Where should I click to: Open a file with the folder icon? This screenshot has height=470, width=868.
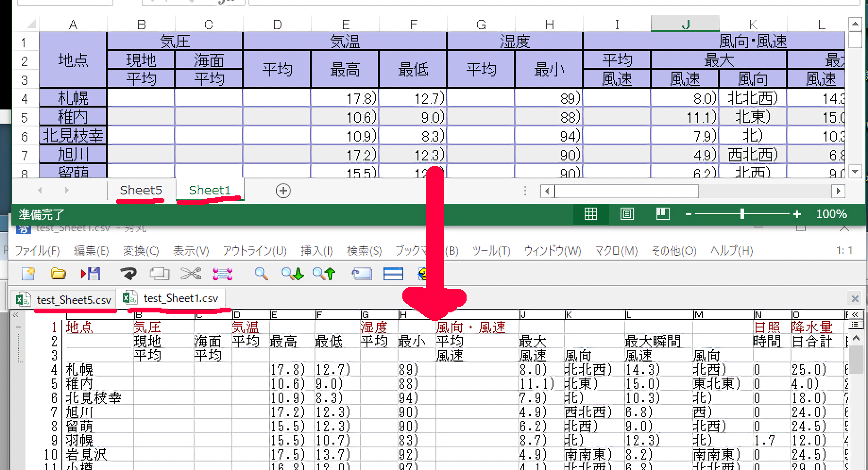58,274
